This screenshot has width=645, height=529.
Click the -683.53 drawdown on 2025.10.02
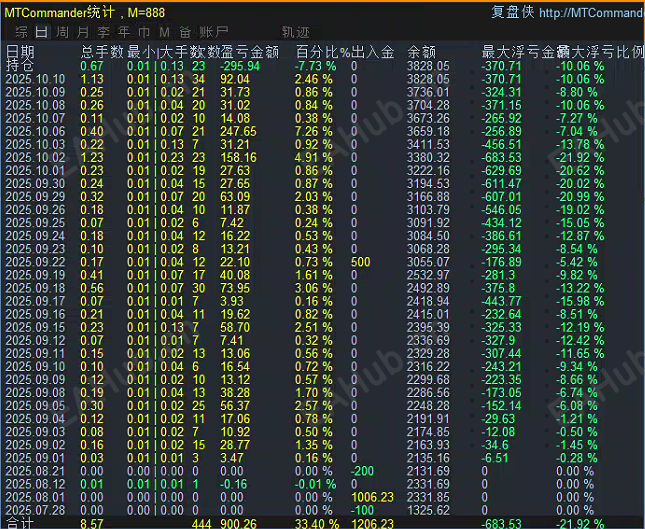coord(501,158)
